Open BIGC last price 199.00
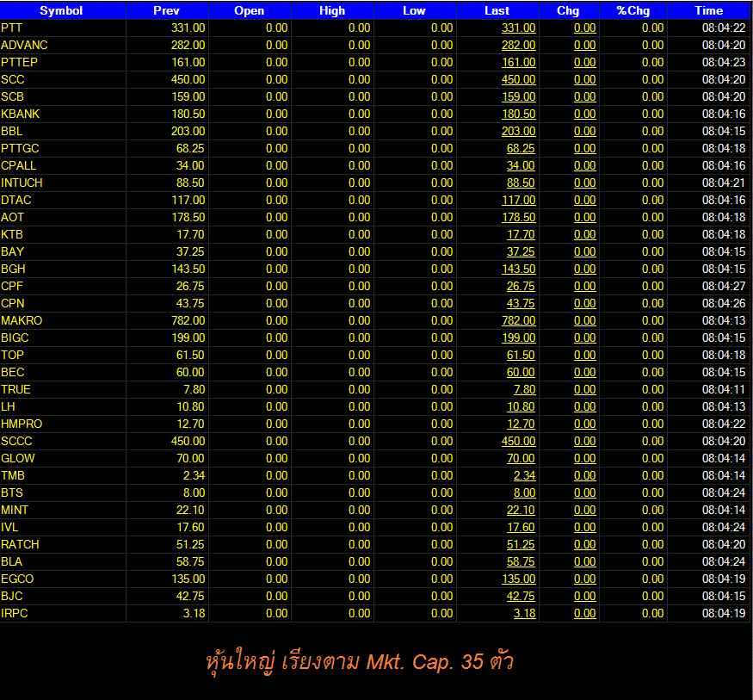753x700 pixels. tap(518, 338)
